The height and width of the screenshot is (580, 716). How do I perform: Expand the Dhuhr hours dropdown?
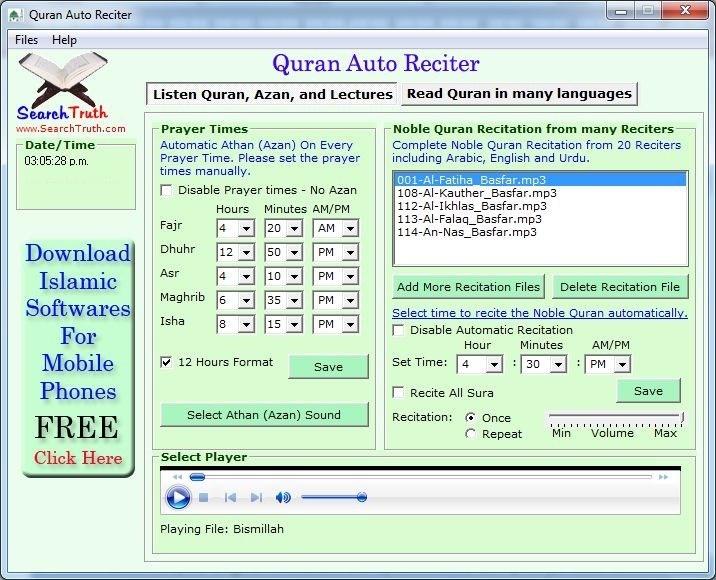pyautogui.click(x=246, y=252)
